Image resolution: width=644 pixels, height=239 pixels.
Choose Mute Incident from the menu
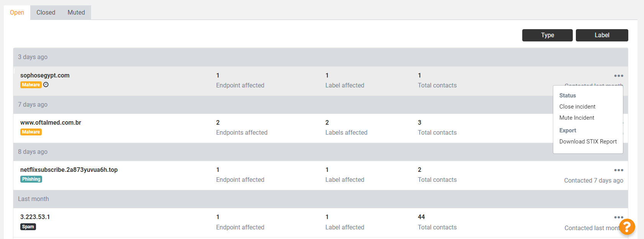pyautogui.click(x=577, y=118)
